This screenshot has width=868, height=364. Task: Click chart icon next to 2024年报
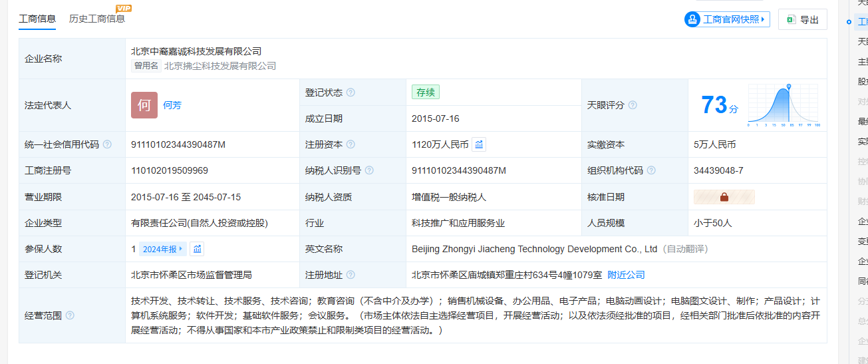tap(196, 249)
